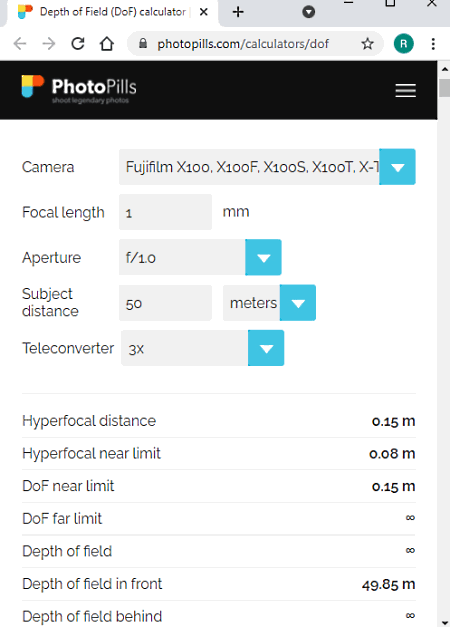Click the PhotoPills logo

click(x=79, y=89)
